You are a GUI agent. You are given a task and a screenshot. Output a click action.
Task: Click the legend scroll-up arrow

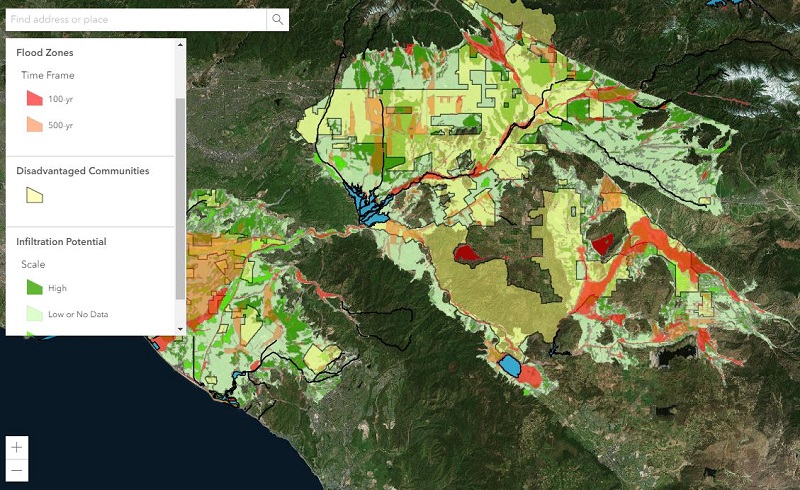180,45
